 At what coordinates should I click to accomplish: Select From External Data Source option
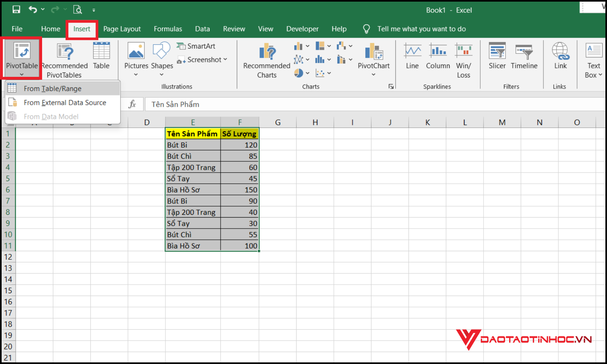point(65,102)
